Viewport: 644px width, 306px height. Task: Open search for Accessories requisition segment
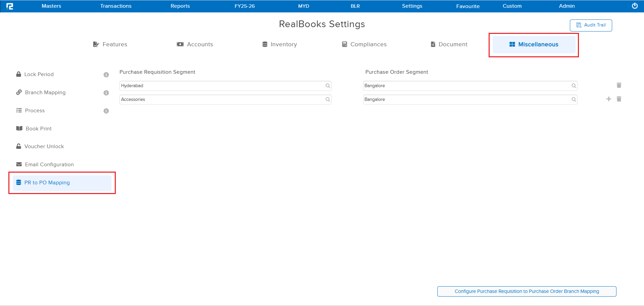click(328, 100)
